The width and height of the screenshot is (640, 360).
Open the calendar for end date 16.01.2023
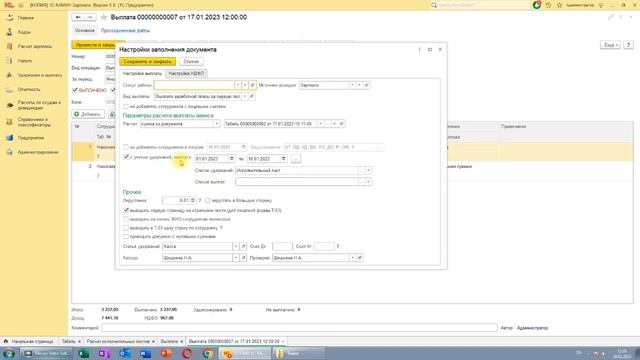284,158
